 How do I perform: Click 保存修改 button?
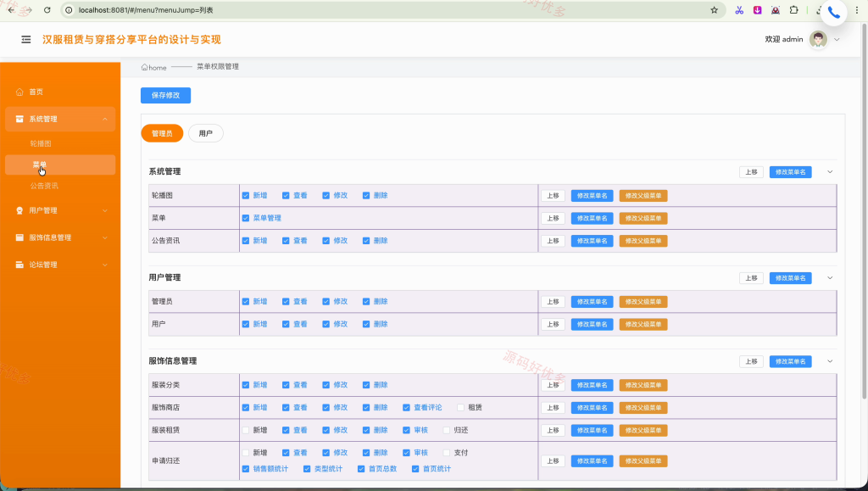coord(165,95)
